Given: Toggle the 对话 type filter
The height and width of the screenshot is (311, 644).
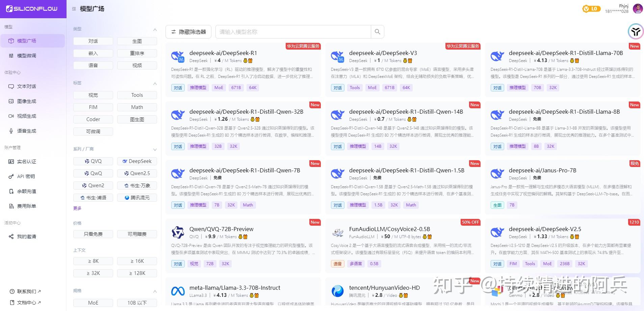Looking at the screenshot, I should tap(93, 41).
